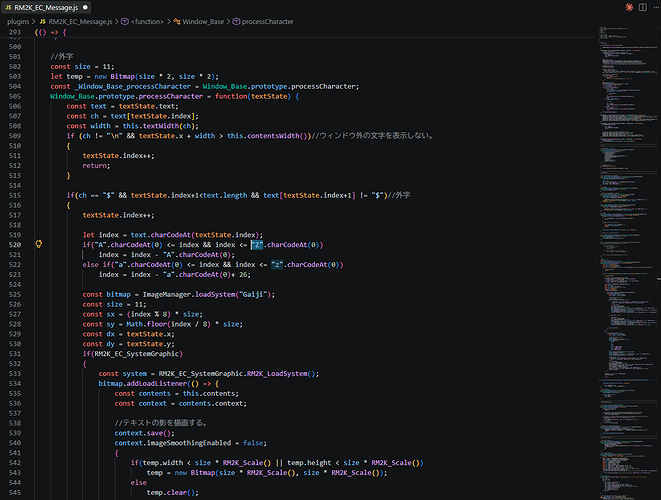
Task: Open the <function> breadcrumb segment
Action: [147, 22]
